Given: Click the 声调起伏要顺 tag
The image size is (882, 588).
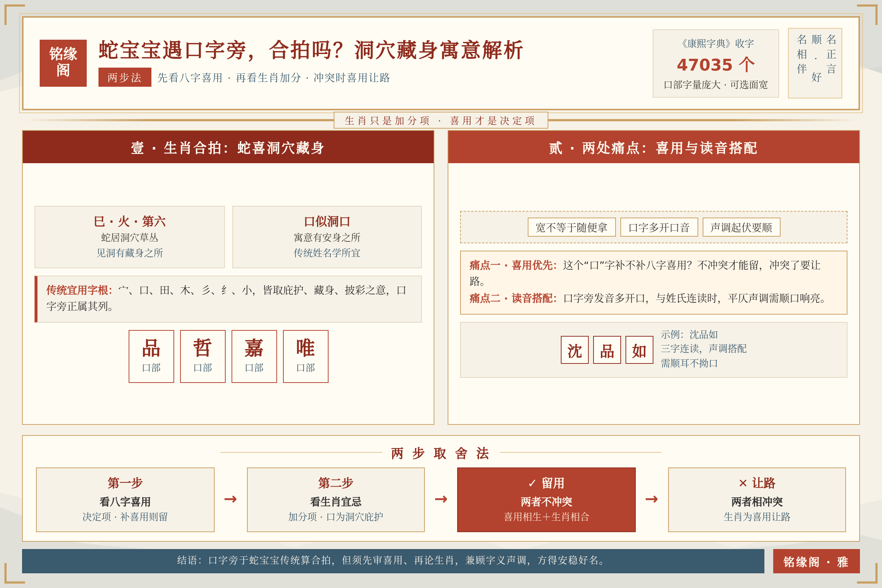Looking at the screenshot, I should tap(741, 227).
